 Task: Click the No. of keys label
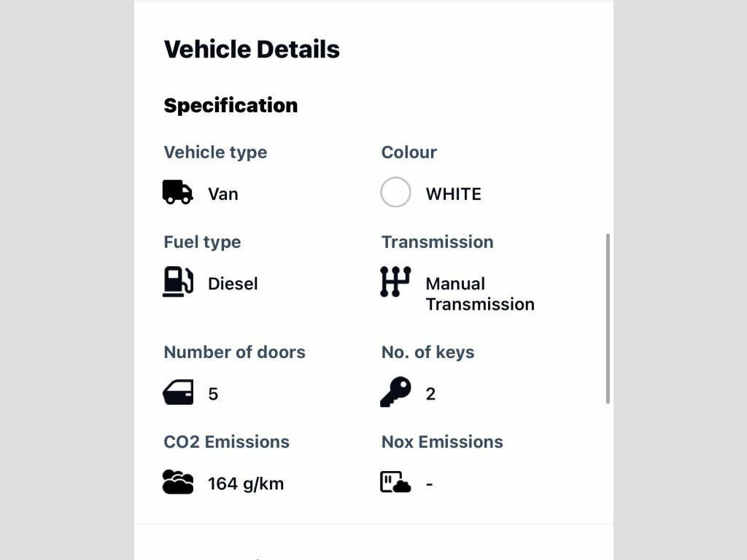click(427, 352)
